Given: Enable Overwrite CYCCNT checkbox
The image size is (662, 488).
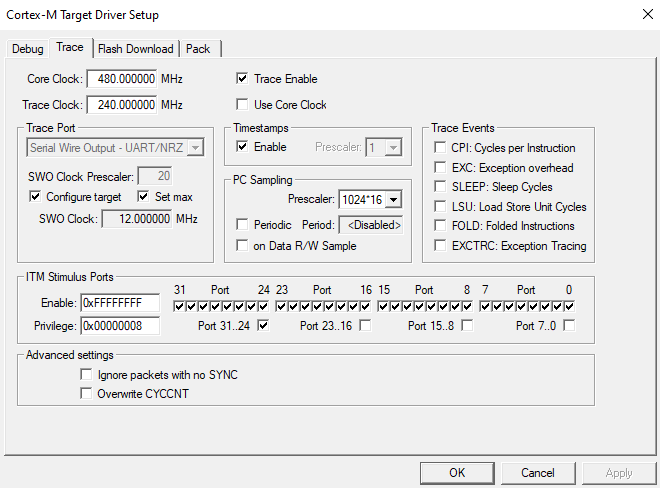Looking at the screenshot, I should [86, 393].
